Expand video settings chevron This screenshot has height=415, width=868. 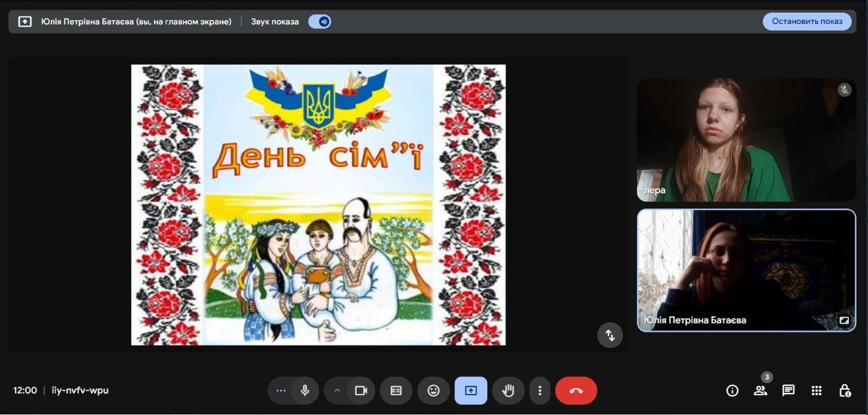pos(337,390)
